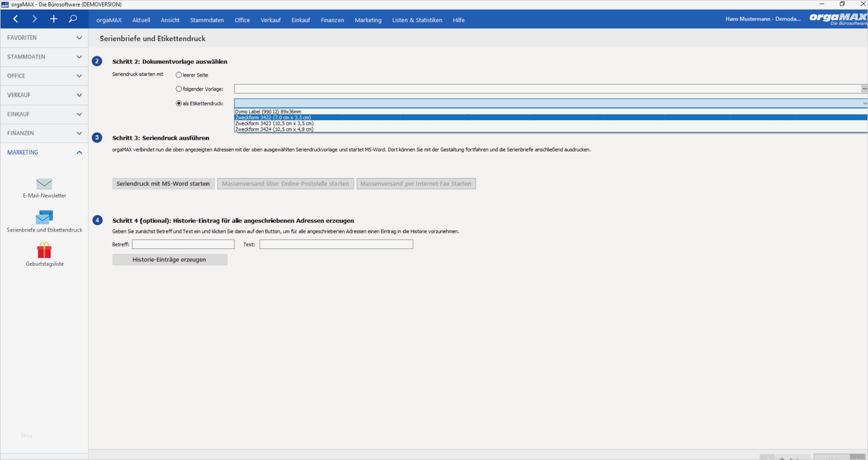Click the Blog link in sidebar
The image size is (868, 460).
(27, 436)
